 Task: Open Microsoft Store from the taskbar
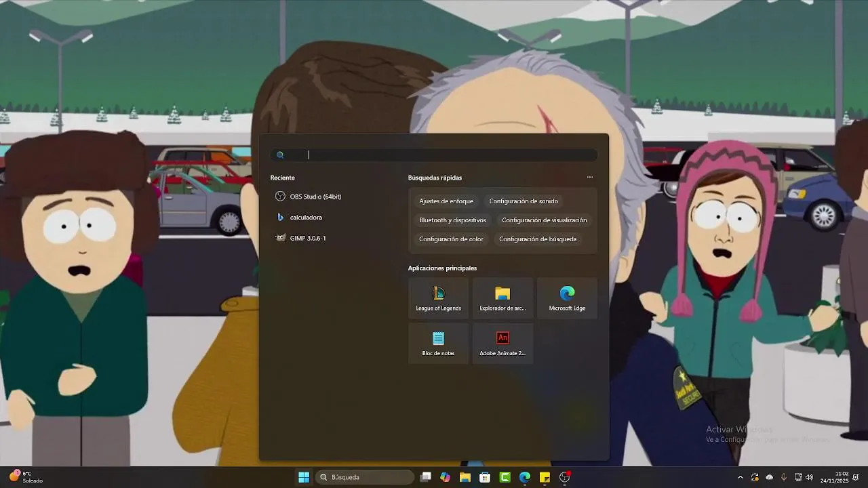tap(485, 477)
